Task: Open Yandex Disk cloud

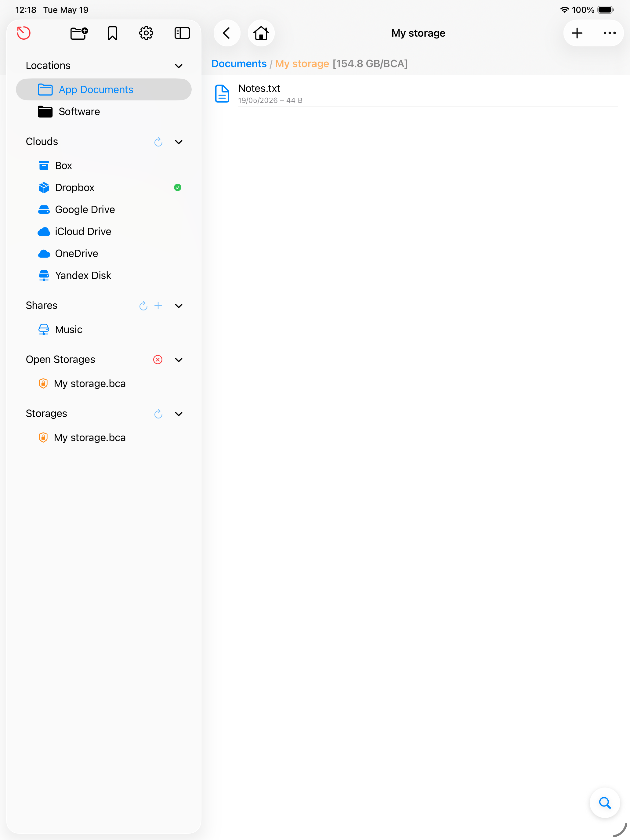Action: pos(104,276)
